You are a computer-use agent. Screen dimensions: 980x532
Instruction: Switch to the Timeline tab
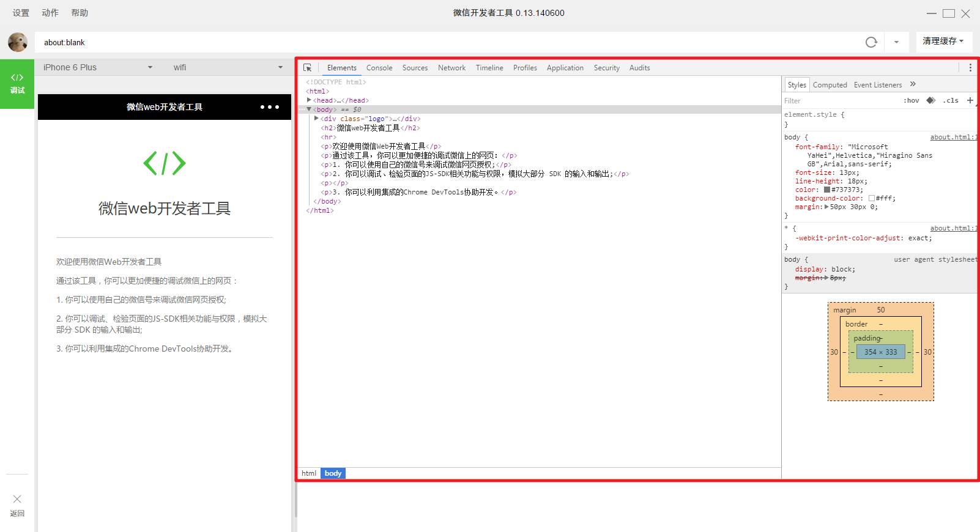[x=489, y=68]
